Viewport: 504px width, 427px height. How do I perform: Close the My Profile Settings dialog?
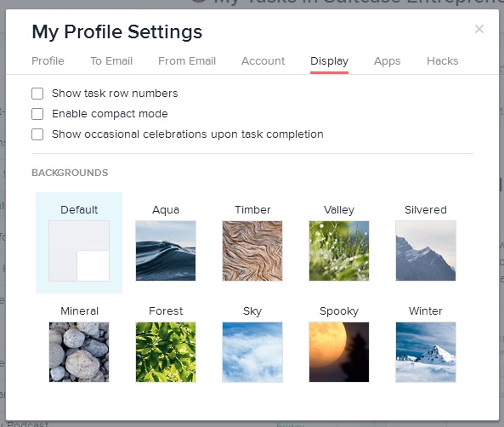pos(479,29)
